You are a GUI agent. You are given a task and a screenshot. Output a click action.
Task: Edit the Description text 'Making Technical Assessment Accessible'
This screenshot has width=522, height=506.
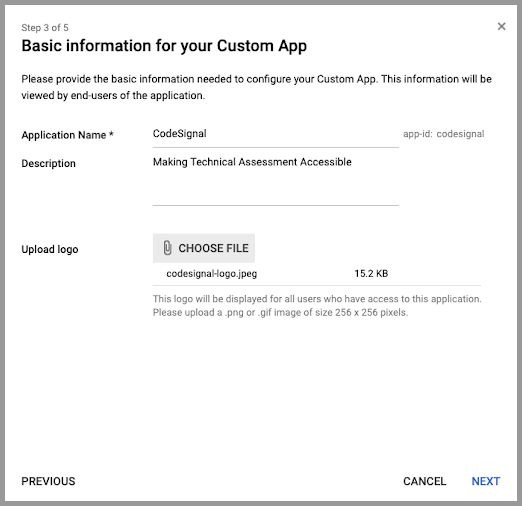[x=252, y=162]
